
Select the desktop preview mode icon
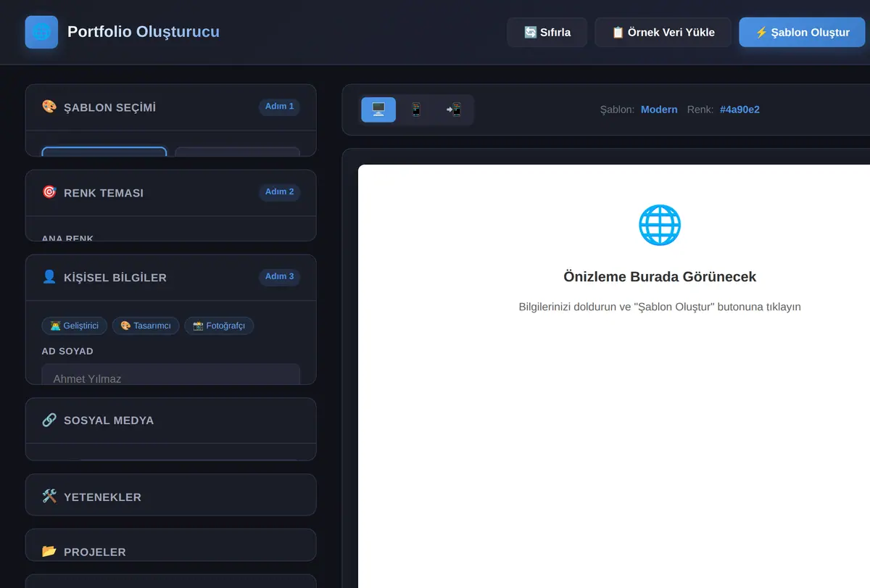click(378, 109)
